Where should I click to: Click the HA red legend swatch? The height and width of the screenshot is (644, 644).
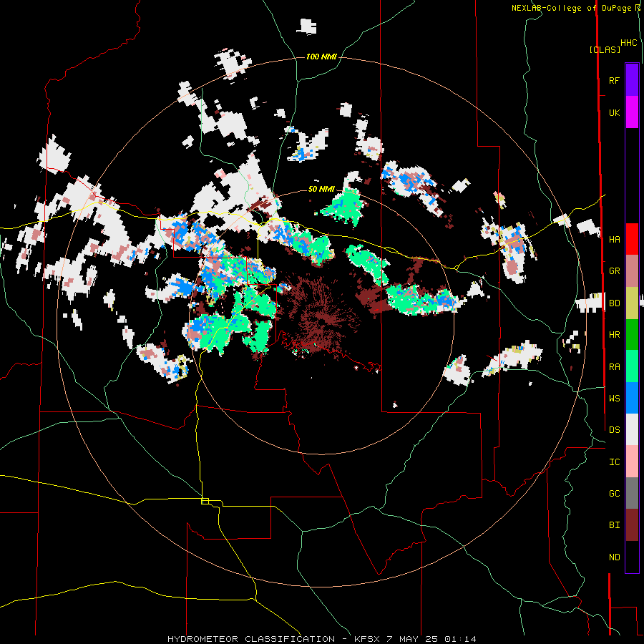(632, 239)
